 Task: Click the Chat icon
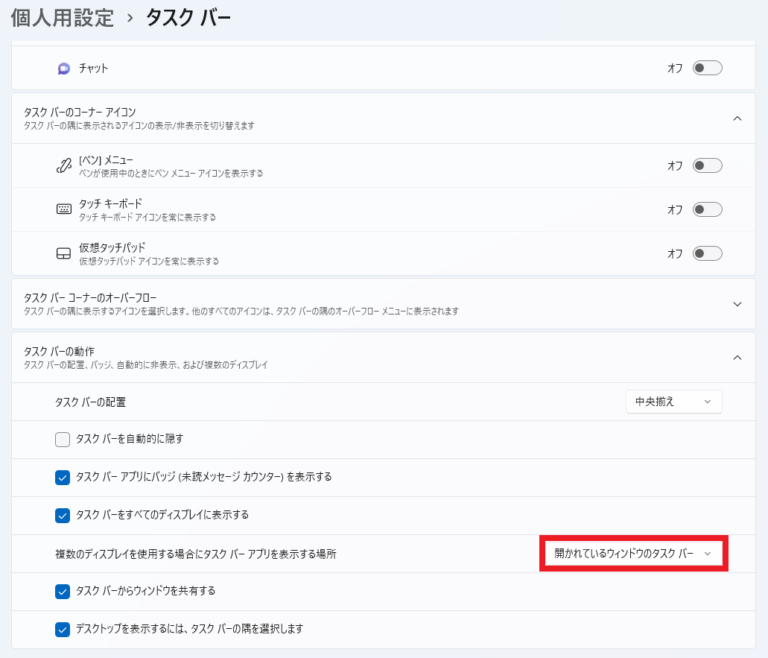[x=64, y=68]
